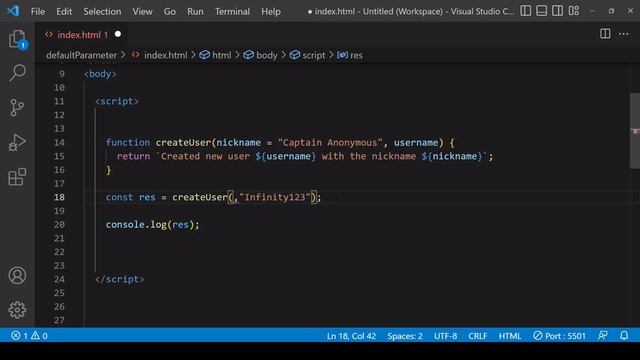Open the Extensions view

click(x=17, y=177)
